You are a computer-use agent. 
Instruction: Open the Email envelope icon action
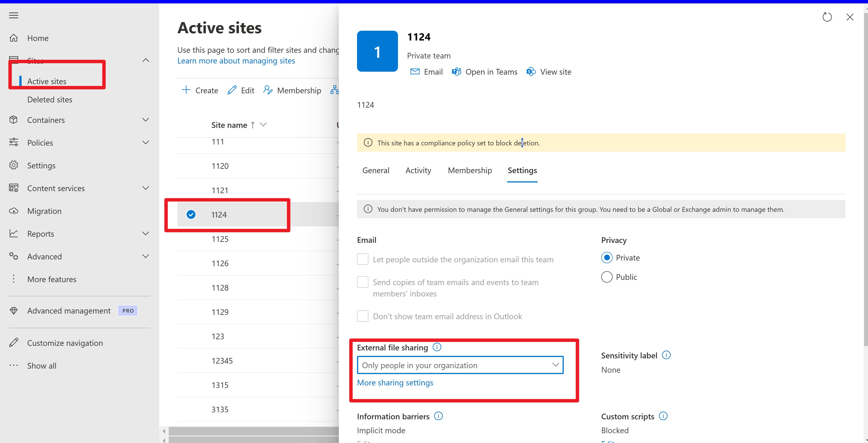415,72
